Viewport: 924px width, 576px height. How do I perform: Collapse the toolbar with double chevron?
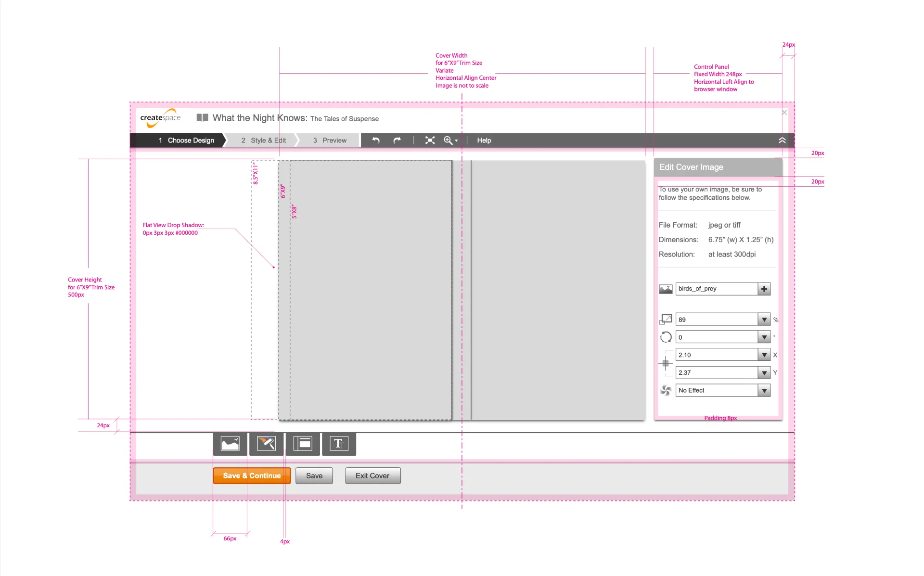(x=782, y=141)
